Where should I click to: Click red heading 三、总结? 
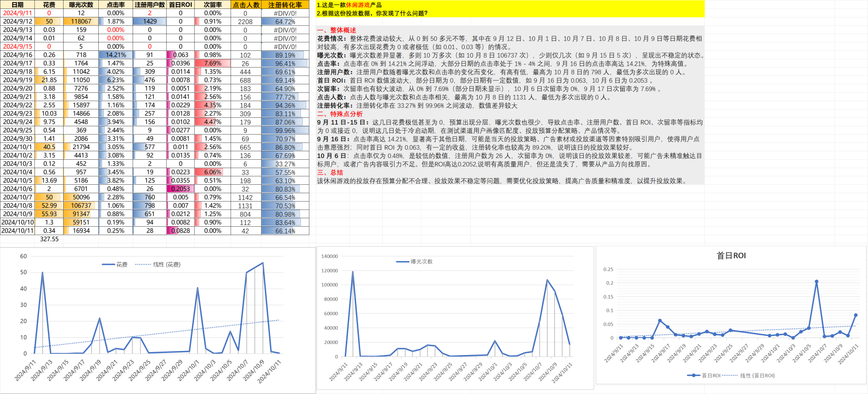(330, 172)
